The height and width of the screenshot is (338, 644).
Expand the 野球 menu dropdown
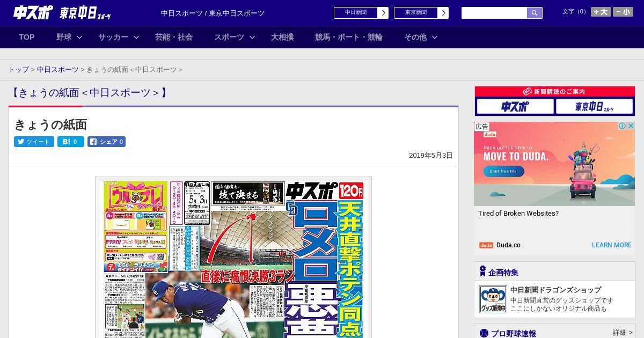tap(69, 37)
